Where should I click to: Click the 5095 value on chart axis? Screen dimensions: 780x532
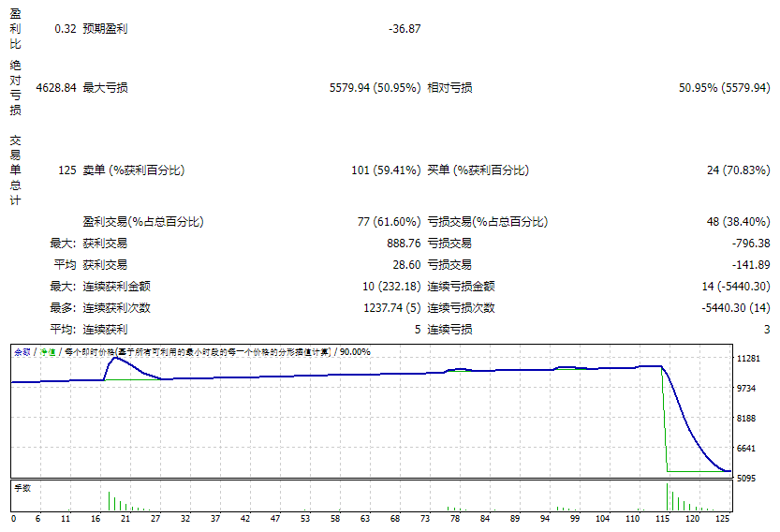tap(747, 479)
